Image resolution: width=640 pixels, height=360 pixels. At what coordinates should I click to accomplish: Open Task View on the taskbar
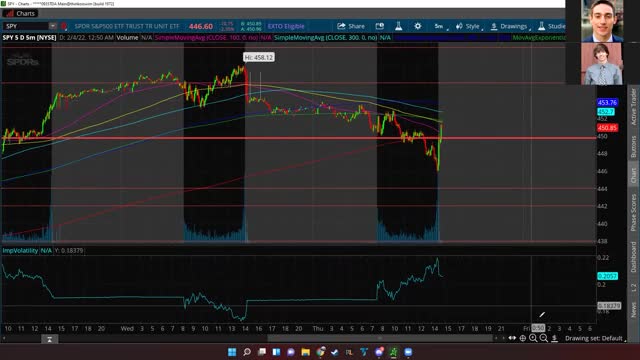pos(262,352)
